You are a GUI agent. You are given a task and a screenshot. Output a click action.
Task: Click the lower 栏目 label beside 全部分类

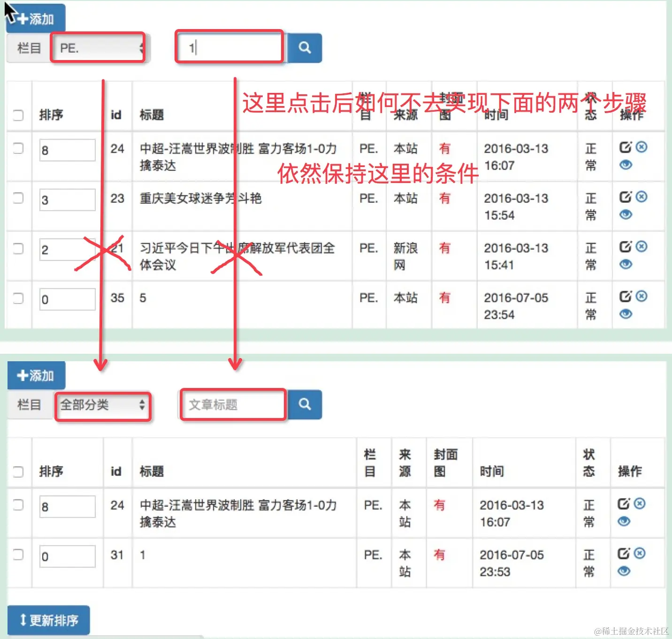pyautogui.click(x=29, y=404)
